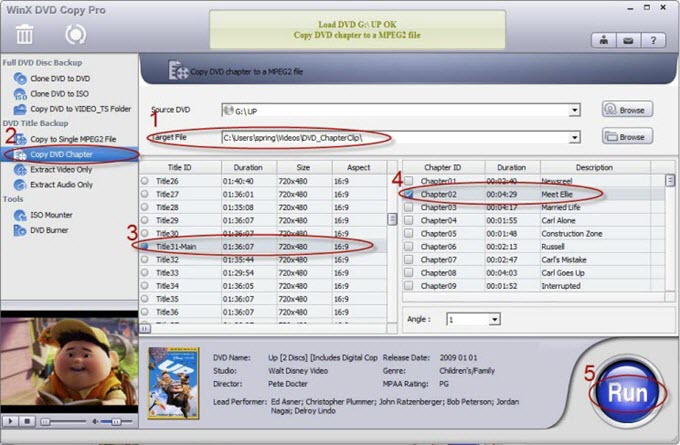This screenshot has width=680, height=445.
Task: Click the Size column header
Action: click(x=304, y=167)
